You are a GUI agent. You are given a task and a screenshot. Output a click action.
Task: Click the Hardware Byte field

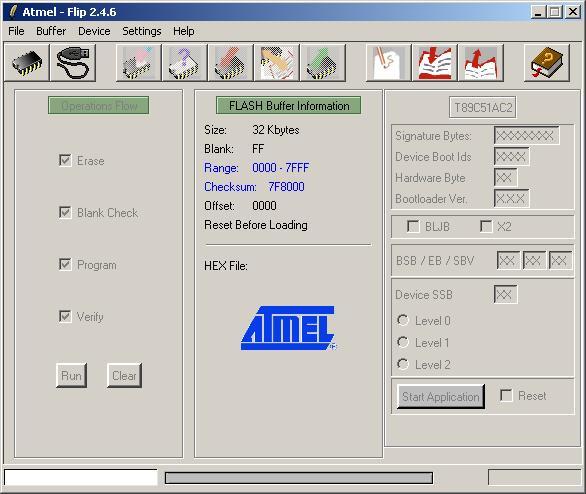tap(506, 177)
